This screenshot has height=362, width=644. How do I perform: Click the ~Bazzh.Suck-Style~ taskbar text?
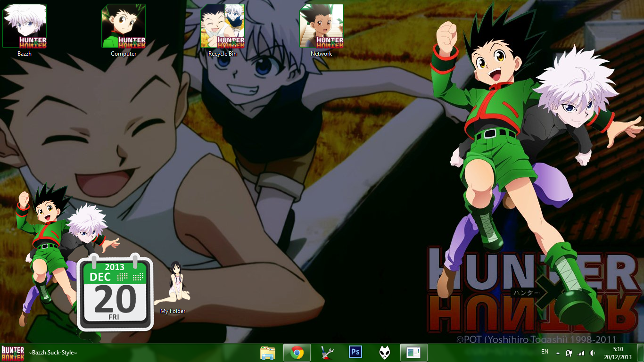click(x=53, y=353)
